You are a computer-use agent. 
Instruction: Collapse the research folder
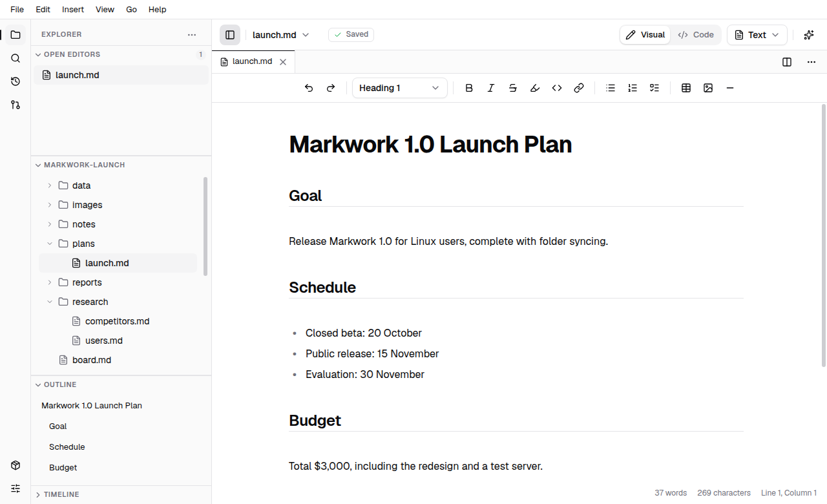(x=50, y=302)
